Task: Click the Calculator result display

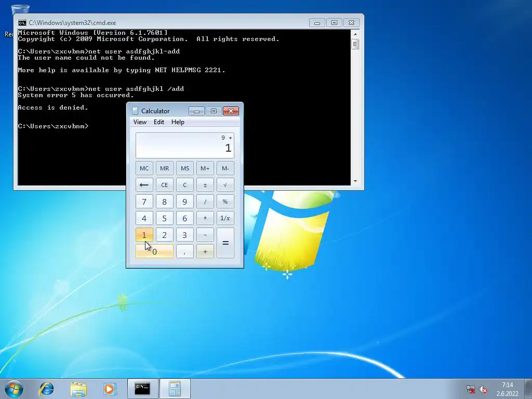Action: pos(185,145)
